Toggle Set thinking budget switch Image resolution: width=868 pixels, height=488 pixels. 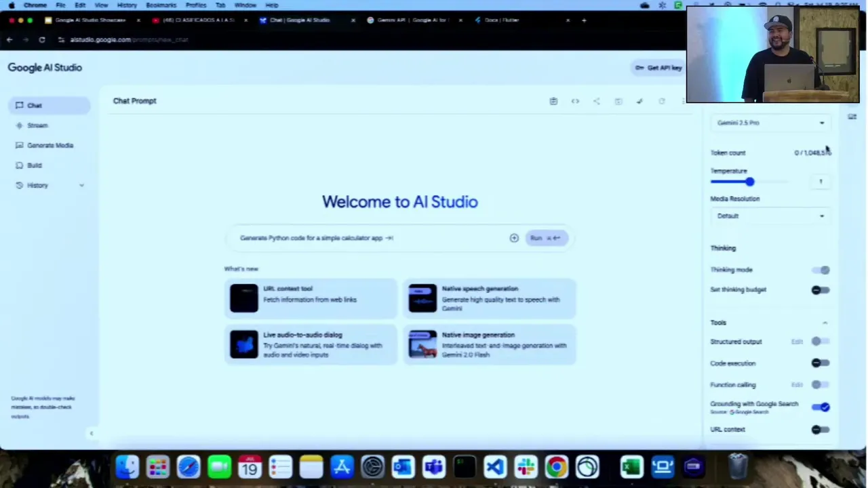click(821, 290)
